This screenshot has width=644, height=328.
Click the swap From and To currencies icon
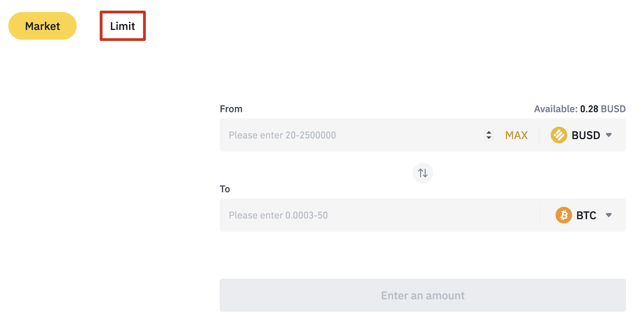tap(423, 173)
